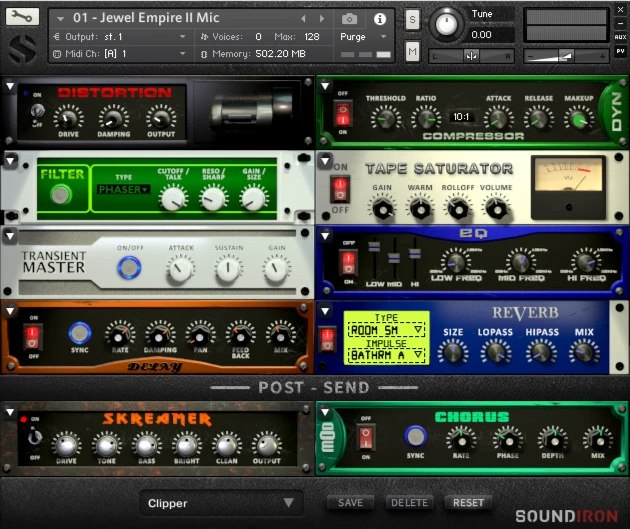Toggle the PV view button

coord(620,51)
